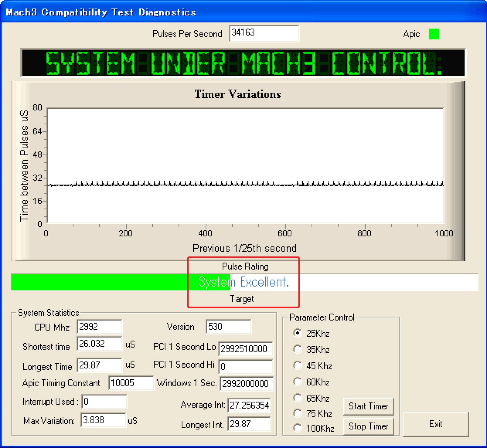Click the Pulses Per Second field

tap(264, 33)
